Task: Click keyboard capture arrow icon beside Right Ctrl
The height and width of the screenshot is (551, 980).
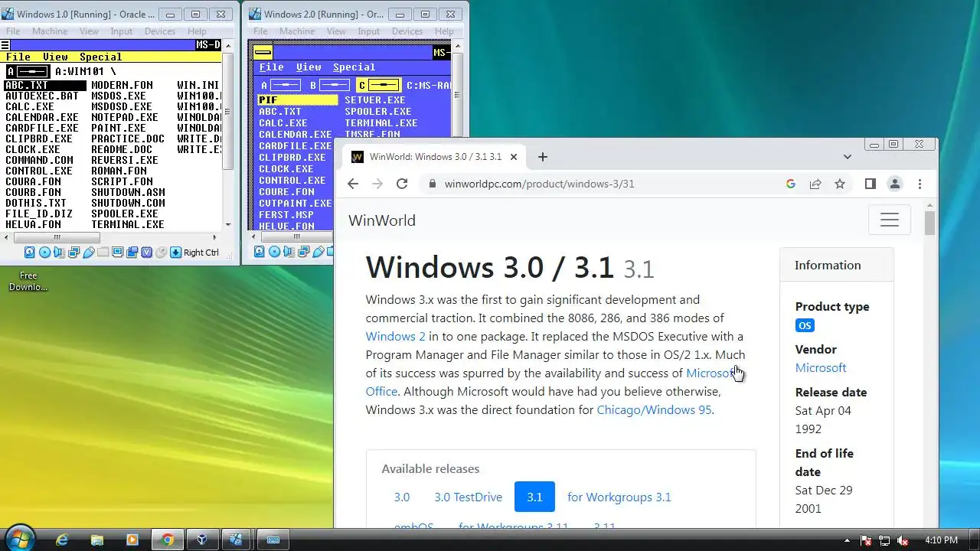Action: 175,253
